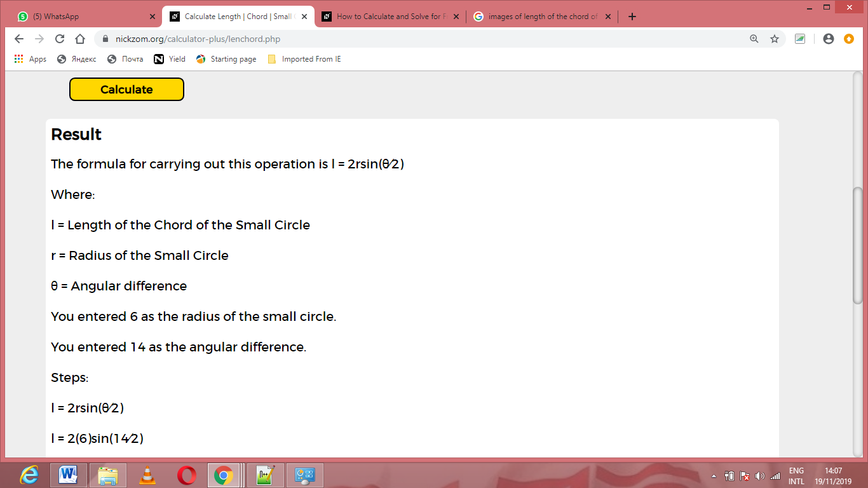Image resolution: width=868 pixels, height=488 pixels.
Task: Show hidden system tray icons
Action: pyautogui.click(x=714, y=476)
